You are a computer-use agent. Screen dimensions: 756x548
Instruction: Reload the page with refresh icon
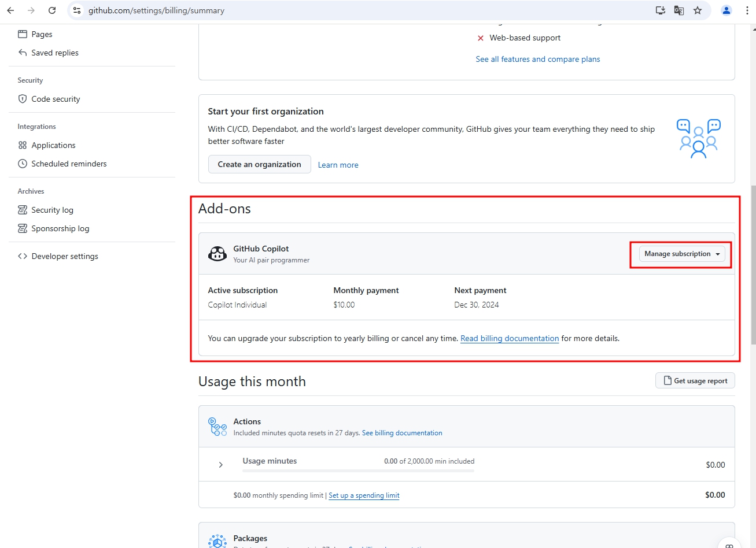coord(52,10)
